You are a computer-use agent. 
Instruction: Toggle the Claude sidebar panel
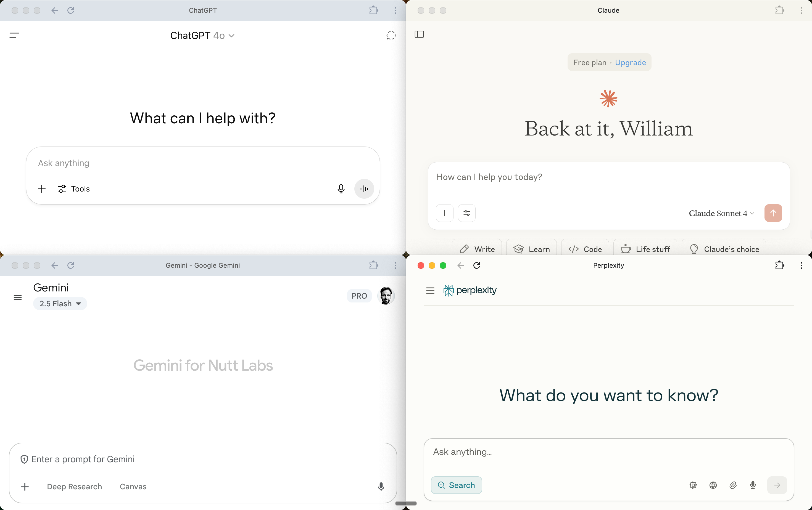419,34
